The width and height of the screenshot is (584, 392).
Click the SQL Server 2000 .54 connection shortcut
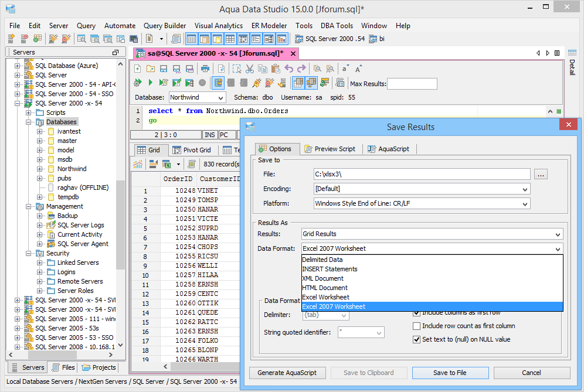pyautogui.click(x=330, y=39)
